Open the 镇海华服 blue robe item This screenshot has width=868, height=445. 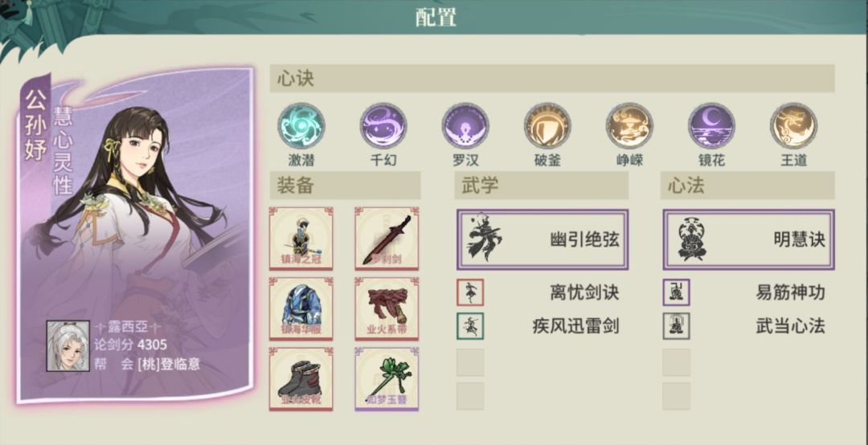(x=301, y=308)
